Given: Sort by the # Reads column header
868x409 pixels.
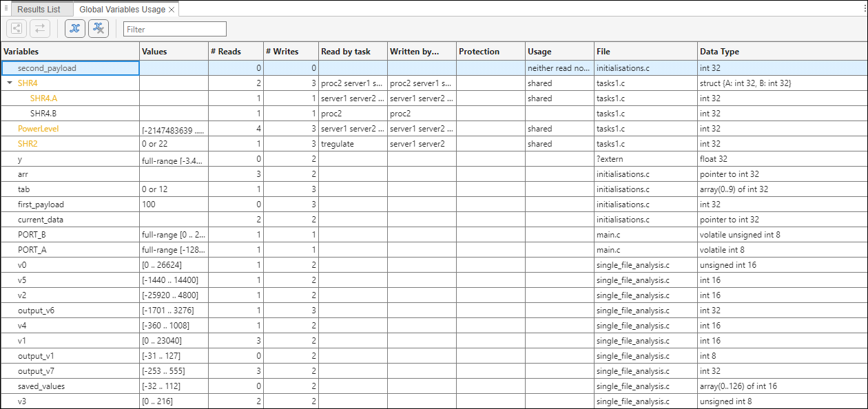Looking at the screenshot, I should (x=236, y=52).
